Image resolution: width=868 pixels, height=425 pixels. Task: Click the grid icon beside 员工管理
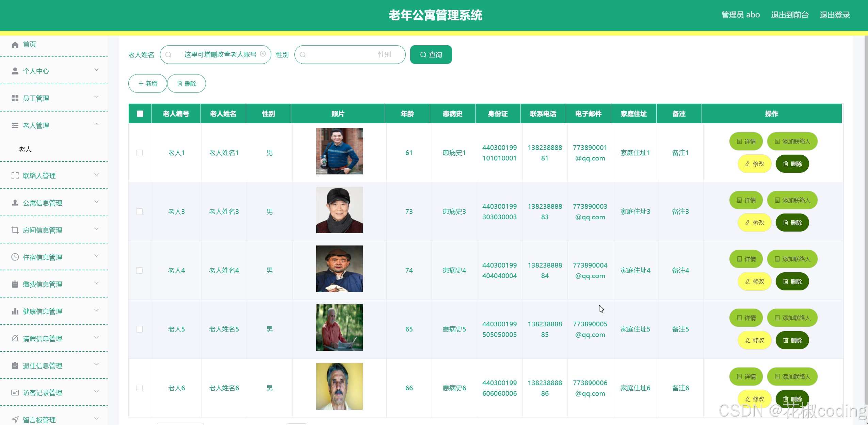pyautogui.click(x=15, y=98)
